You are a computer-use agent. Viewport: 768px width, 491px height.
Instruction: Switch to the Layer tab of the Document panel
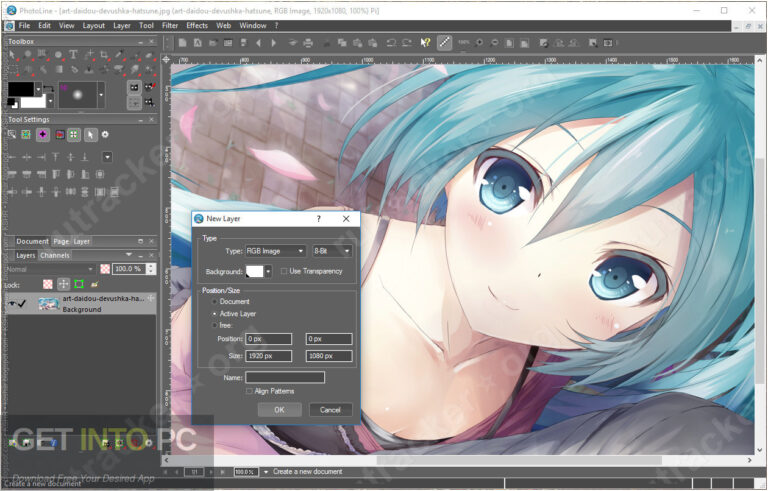click(x=81, y=242)
